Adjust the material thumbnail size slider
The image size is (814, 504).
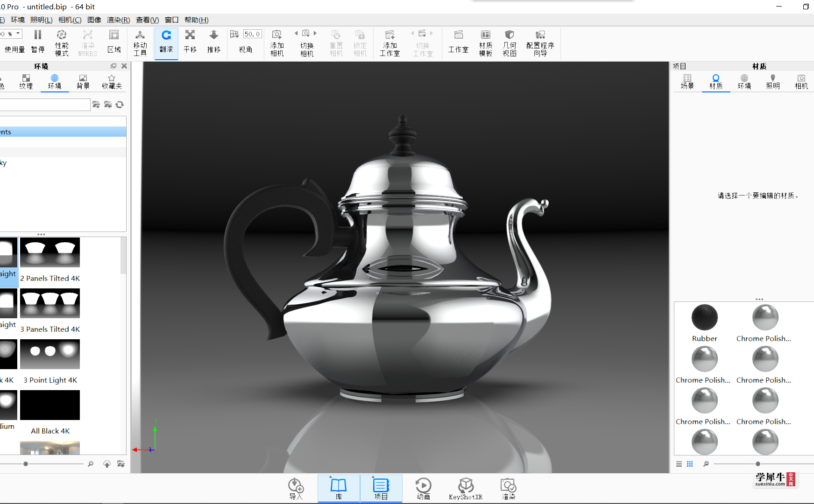coord(758,464)
